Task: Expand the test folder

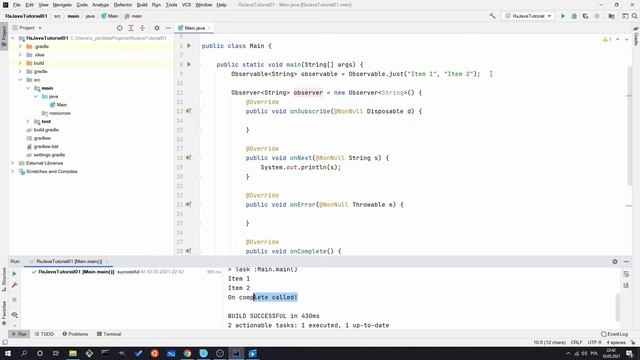Action: 28,121
